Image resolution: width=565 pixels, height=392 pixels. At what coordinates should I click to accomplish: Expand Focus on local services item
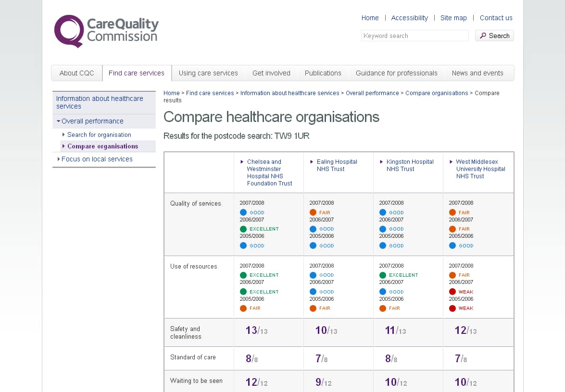pos(97,159)
